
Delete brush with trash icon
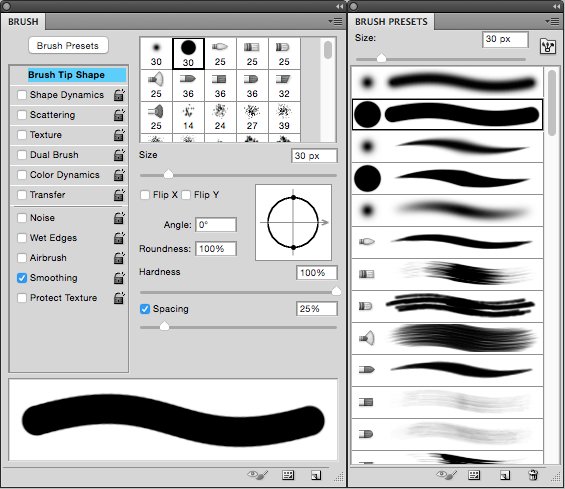click(x=533, y=475)
